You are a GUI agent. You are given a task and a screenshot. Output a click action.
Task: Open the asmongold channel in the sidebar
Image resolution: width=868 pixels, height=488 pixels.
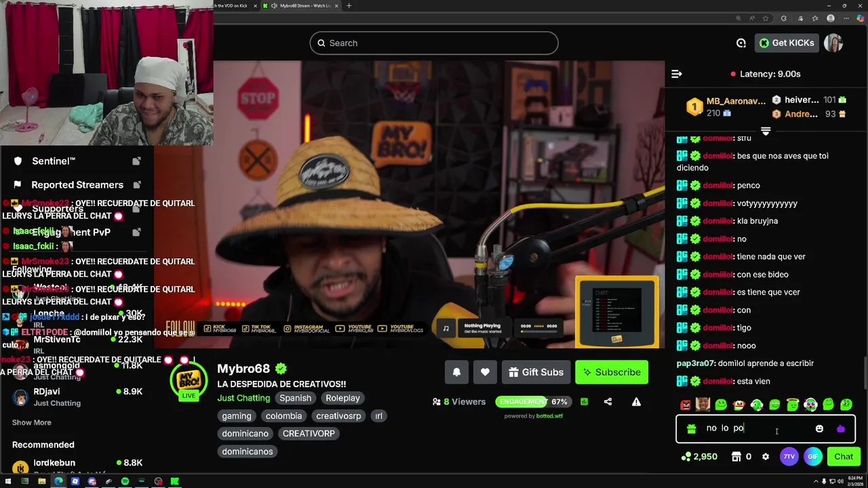pyautogui.click(x=77, y=370)
